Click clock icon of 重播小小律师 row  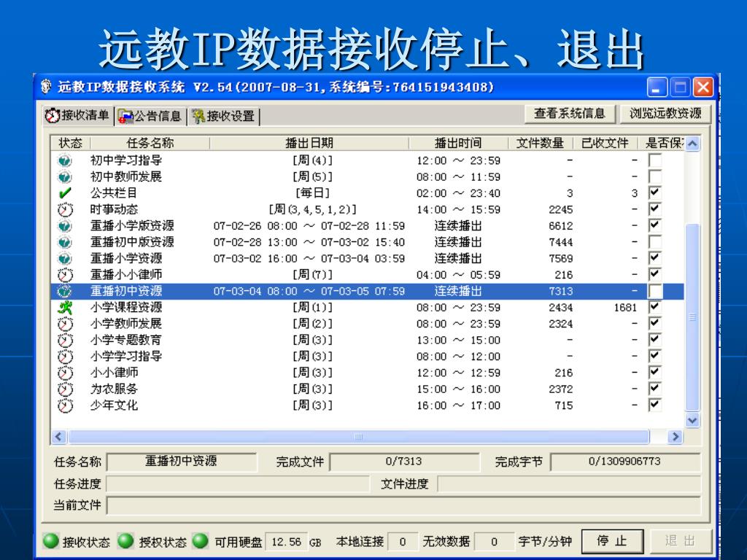(65, 275)
